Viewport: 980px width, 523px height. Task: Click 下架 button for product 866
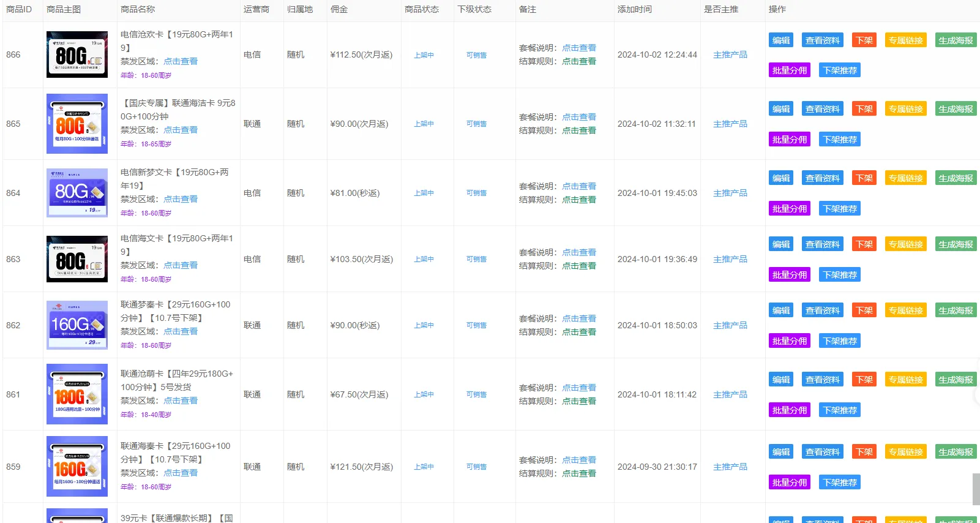(x=864, y=40)
